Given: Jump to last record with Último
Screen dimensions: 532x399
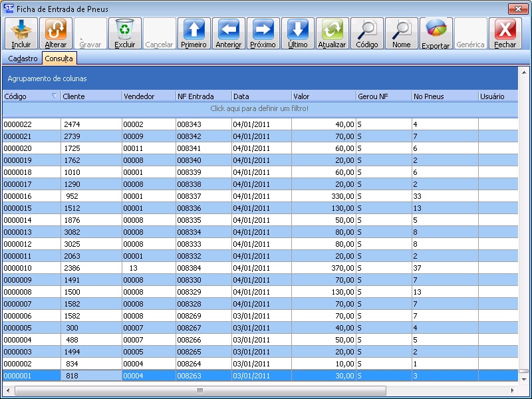Looking at the screenshot, I should (298, 33).
